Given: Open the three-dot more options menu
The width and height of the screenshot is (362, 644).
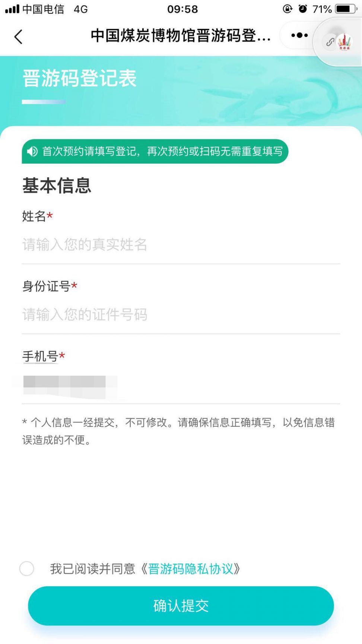Looking at the screenshot, I should pos(299,35).
